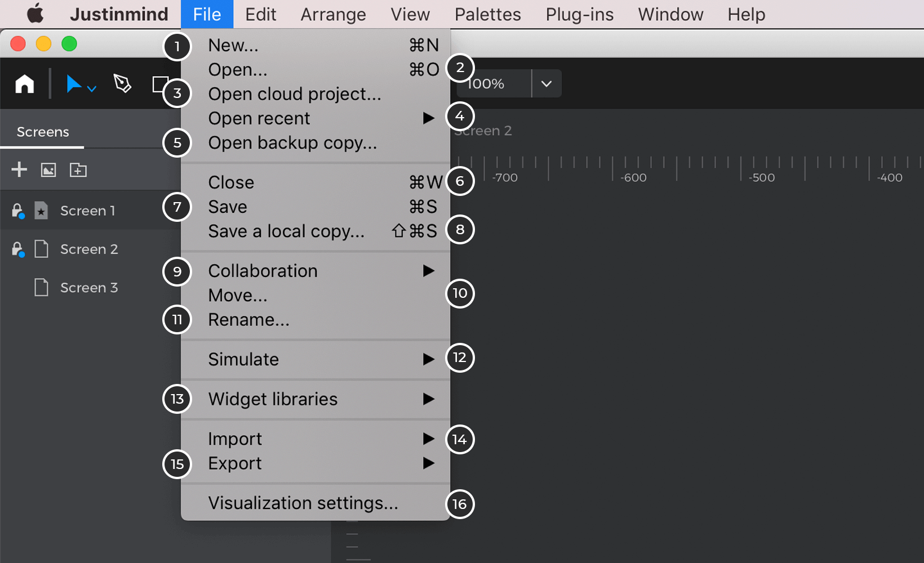Viewport: 924px width, 563px height.
Task: Click the lock icon beside Screen 2
Action: point(18,249)
